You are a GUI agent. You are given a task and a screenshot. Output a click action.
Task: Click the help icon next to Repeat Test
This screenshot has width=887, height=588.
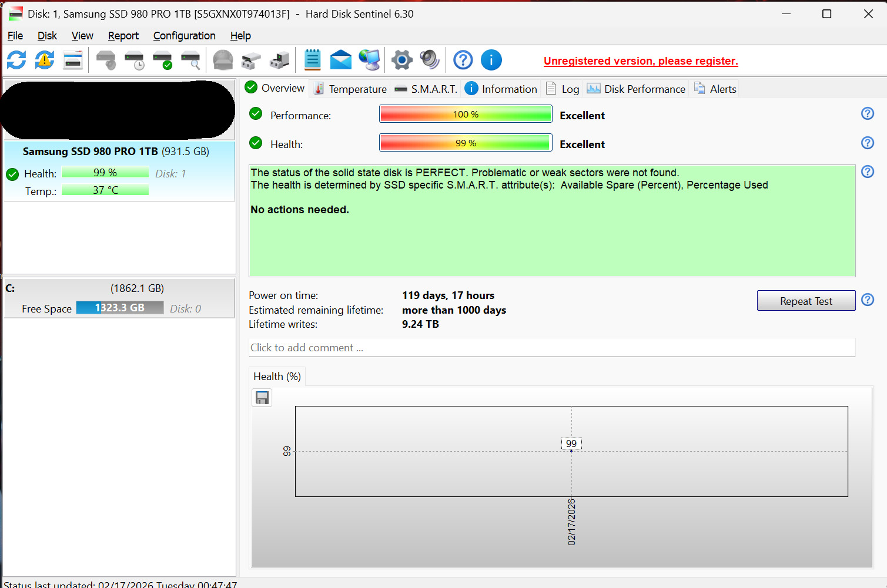click(x=868, y=300)
